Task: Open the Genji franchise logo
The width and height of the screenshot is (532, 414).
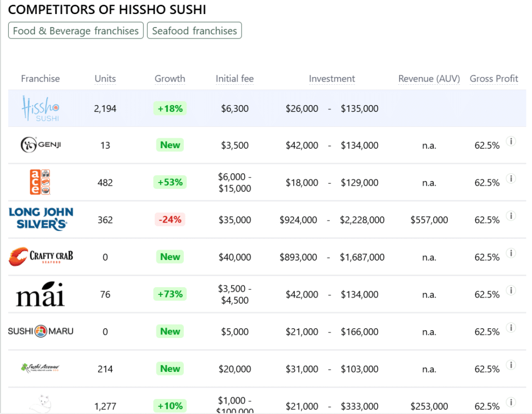Action: pos(41,145)
